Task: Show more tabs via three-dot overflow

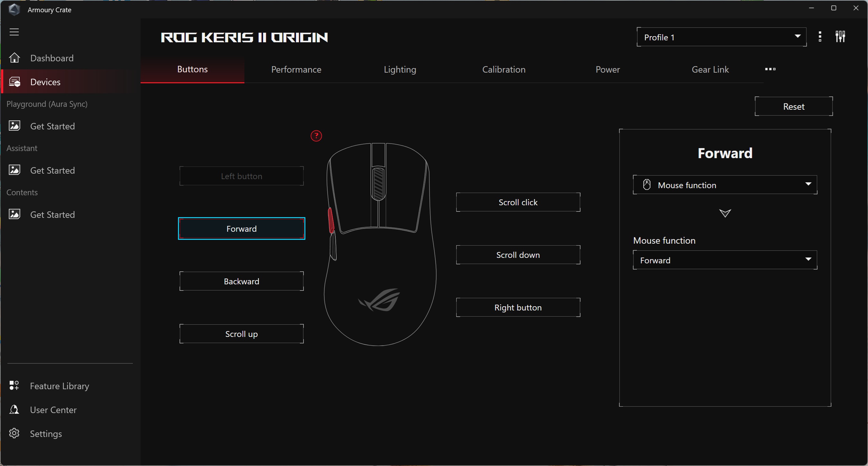Action: click(x=770, y=69)
